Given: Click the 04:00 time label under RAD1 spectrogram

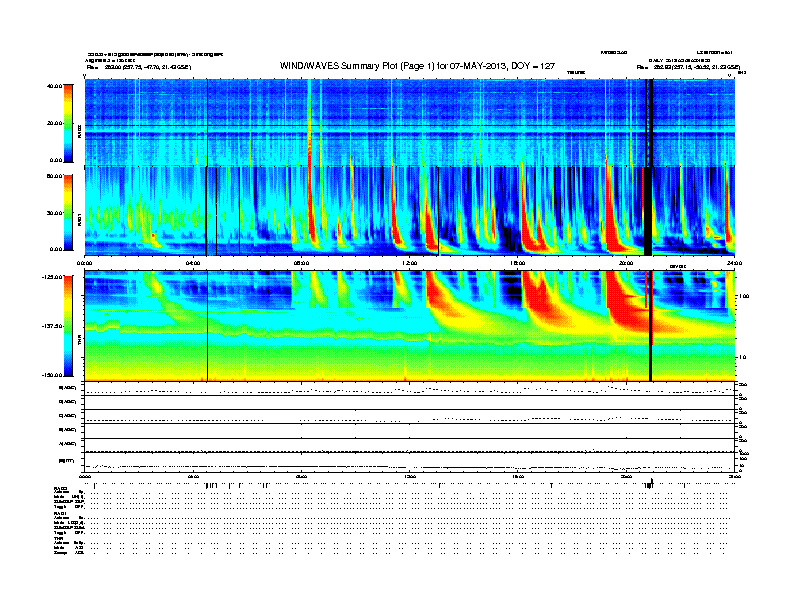Looking at the screenshot, I should (x=193, y=263).
